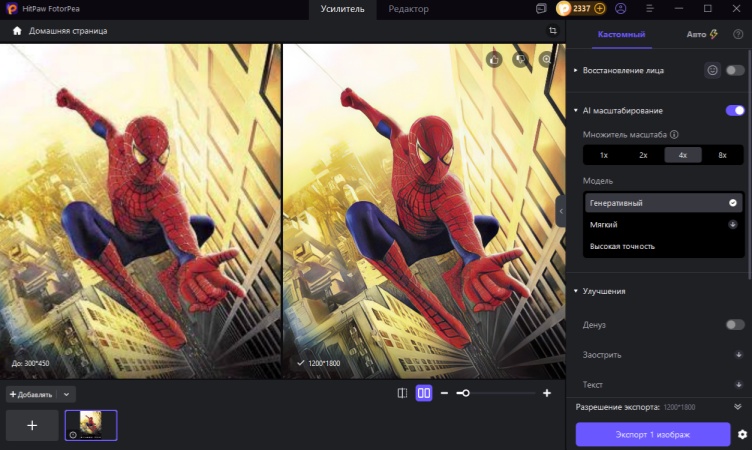Download the Мягкий model via its icon
The height and width of the screenshot is (450, 752).
[x=733, y=225]
